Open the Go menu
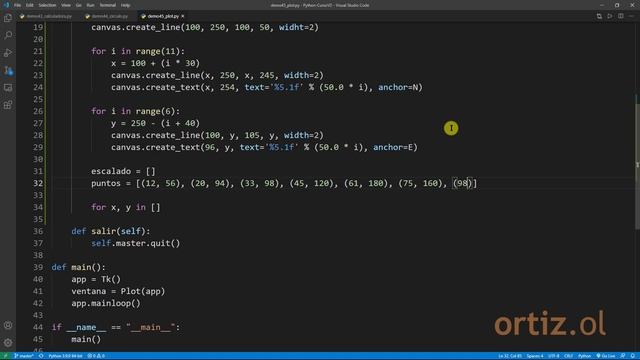Image resolution: width=640 pixels, height=360 pixels. pos(78,5)
